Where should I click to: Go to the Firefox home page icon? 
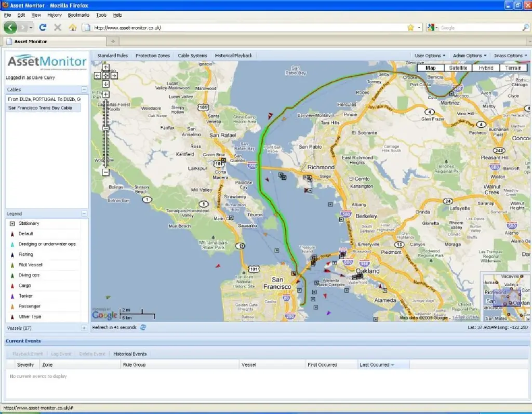click(72, 28)
